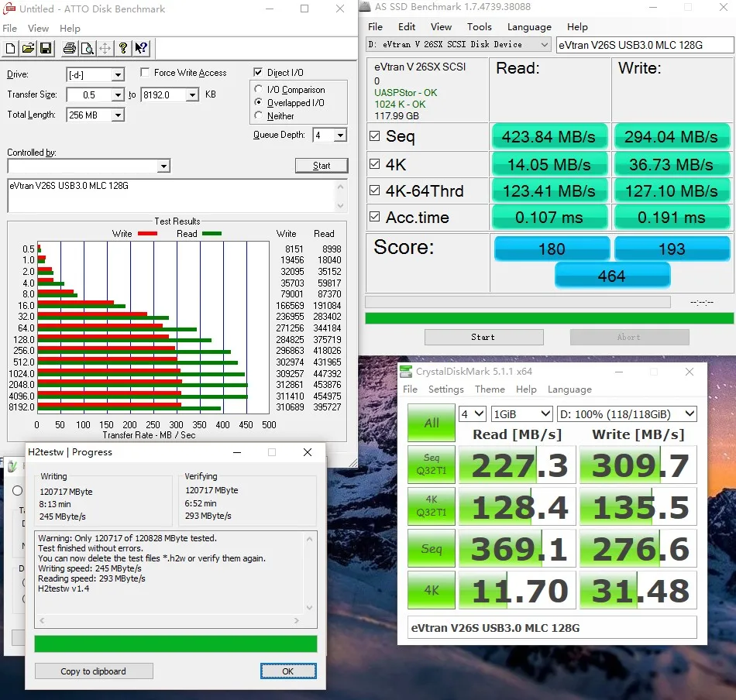Open the Transfer Size start dropdown 0.5

(119, 94)
